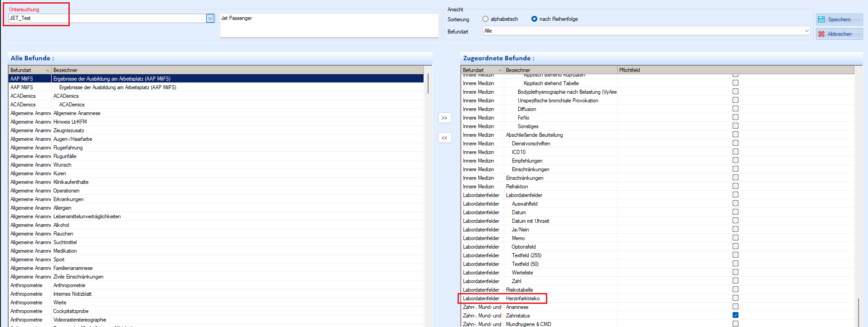Select alphabetisch sorting radio button
The width and height of the screenshot is (868, 327).
(x=486, y=19)
